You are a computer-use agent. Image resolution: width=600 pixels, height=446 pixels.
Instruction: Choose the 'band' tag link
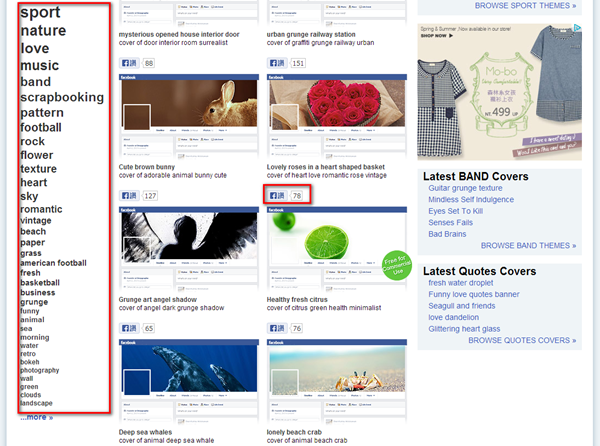point(36,81)
